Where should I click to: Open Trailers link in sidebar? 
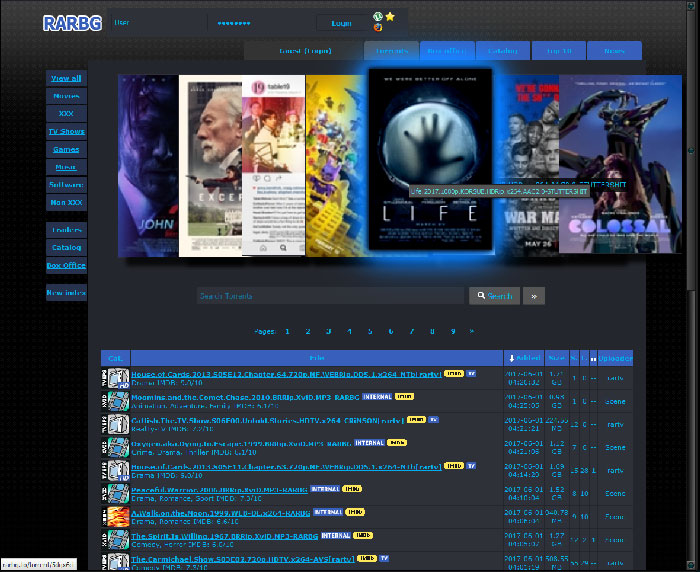pos(66,230)
